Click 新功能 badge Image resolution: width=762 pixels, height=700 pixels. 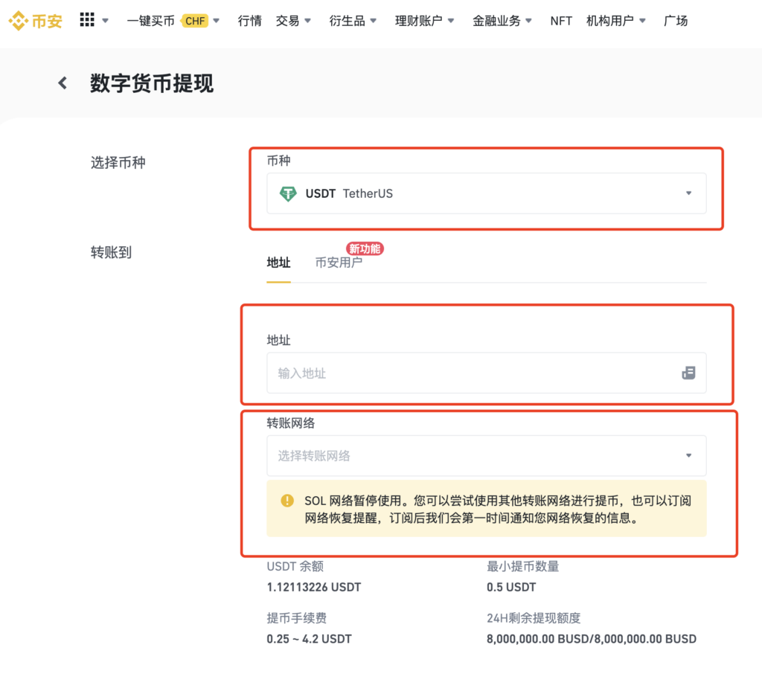click(365, 248)
